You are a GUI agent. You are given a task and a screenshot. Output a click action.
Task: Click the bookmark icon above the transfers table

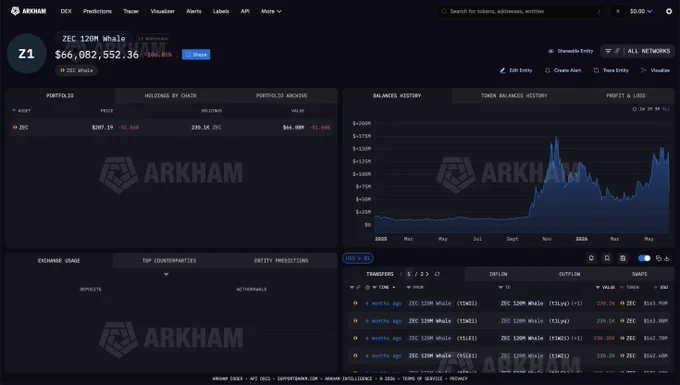click(607, 258)
